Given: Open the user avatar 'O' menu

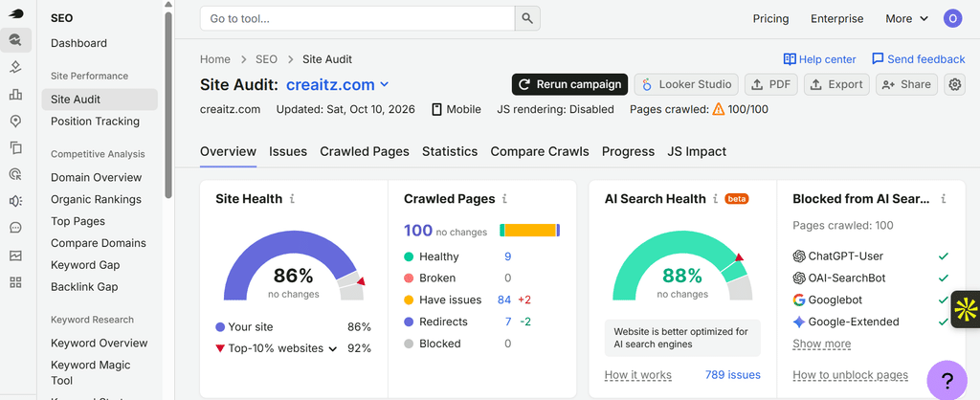Looking at the screenshot, I should point(952,19).
